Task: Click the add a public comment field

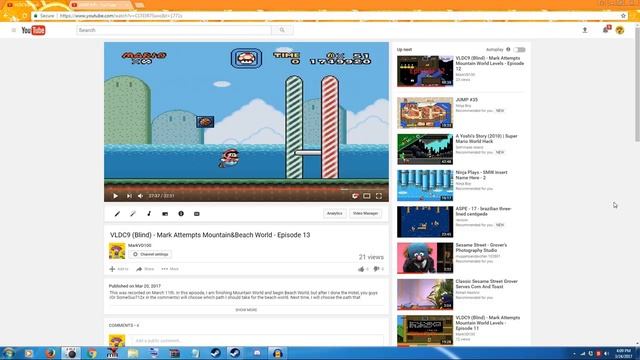Action: [x=257, y=340]
